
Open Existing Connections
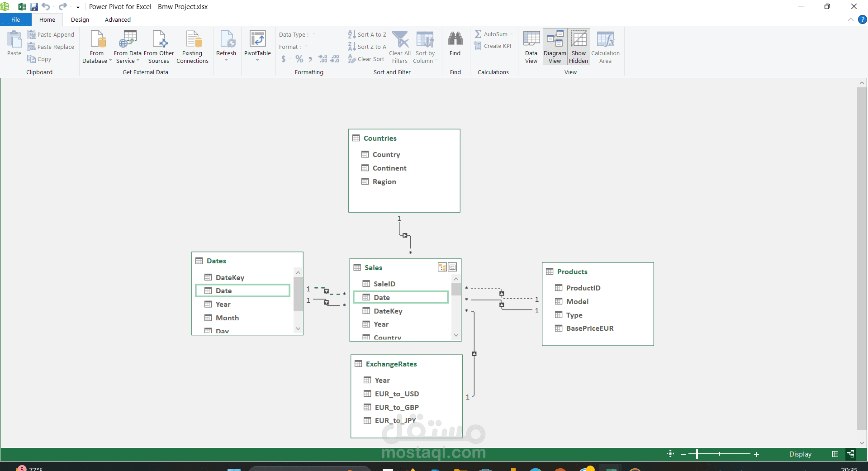pos(192,47)
